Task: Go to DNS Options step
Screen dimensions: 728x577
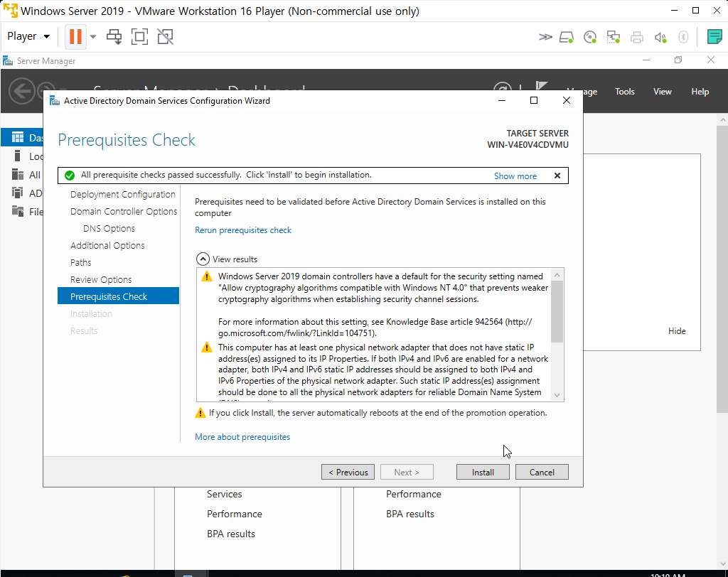Action: tap(109, 228)
